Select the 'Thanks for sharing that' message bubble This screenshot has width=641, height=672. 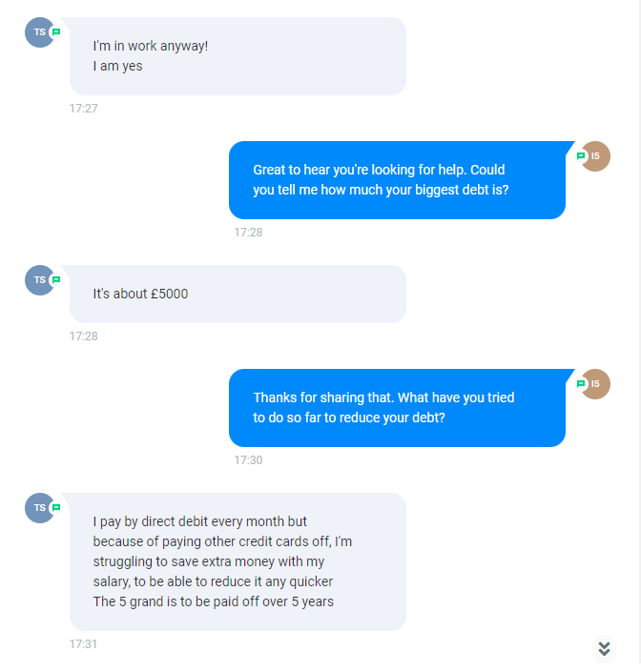pyautogui.click(x=397, y=408)
